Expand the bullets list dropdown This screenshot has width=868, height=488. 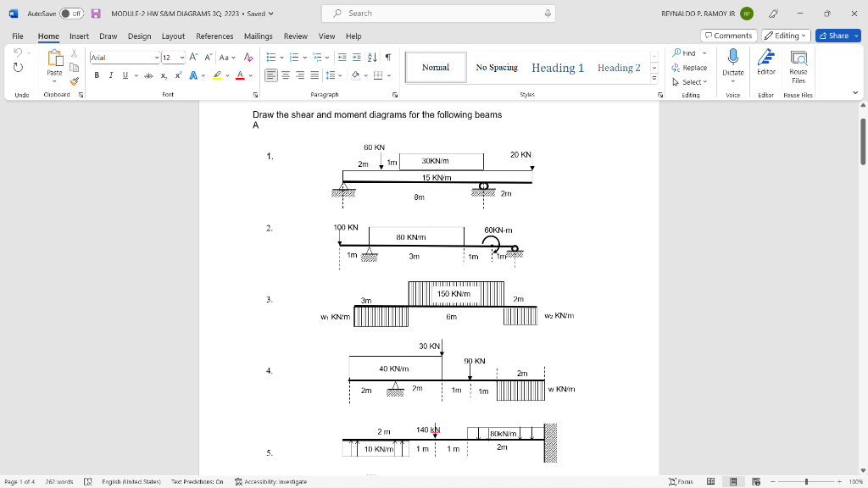(281, 58)
